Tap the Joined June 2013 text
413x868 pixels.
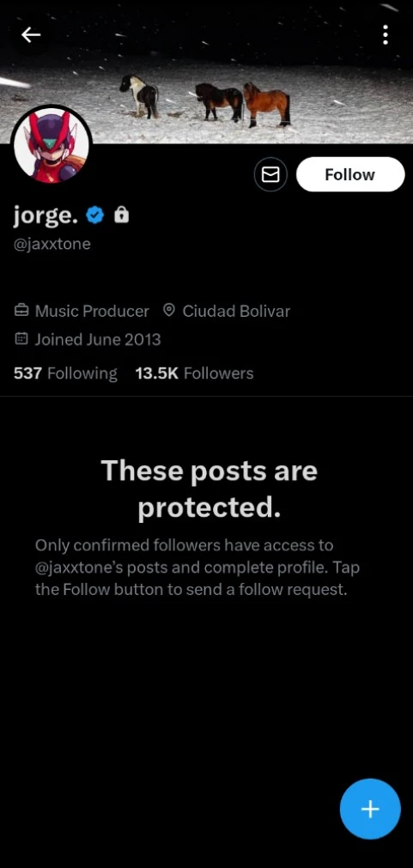[98, 339]
